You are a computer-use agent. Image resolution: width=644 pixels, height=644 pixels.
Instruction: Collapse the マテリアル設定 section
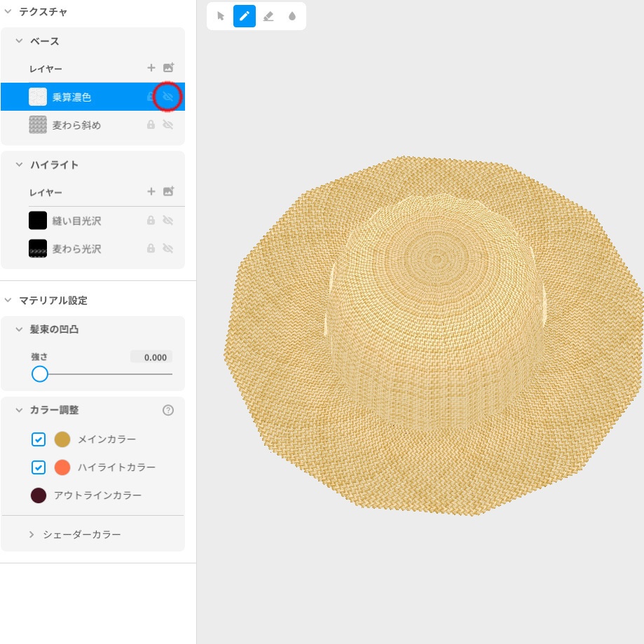click(x=8, y=300)
